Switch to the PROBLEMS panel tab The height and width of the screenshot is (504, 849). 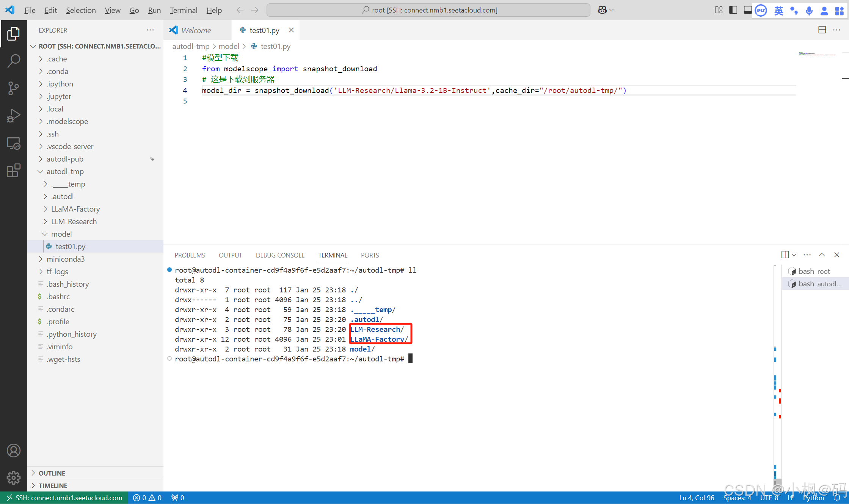[190, 255]
